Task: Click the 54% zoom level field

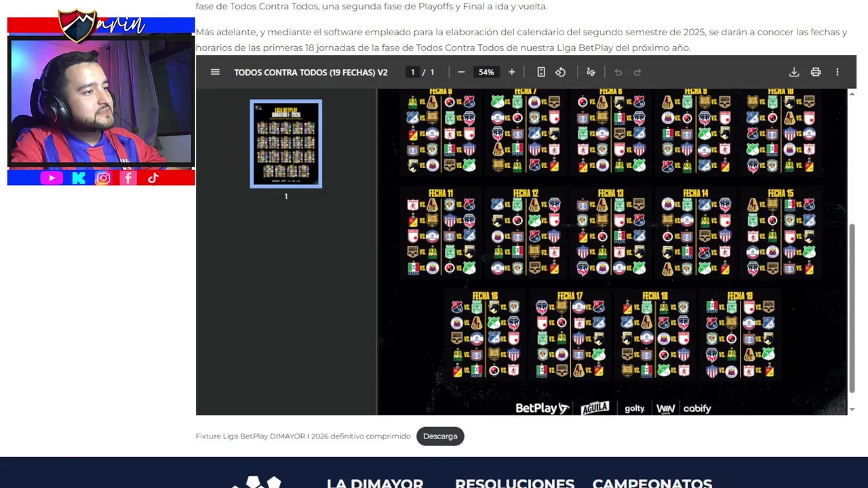Action: tap(486, 72)
